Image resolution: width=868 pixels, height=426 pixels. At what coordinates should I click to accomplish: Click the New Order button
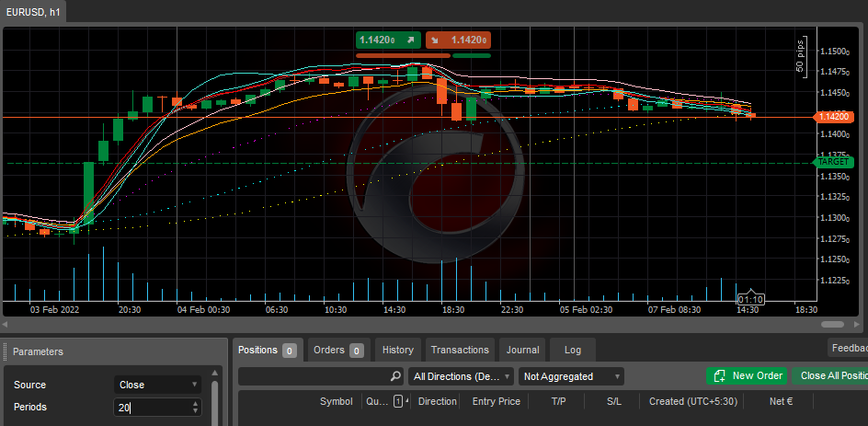pyautogui.click(x=747, y=376)
